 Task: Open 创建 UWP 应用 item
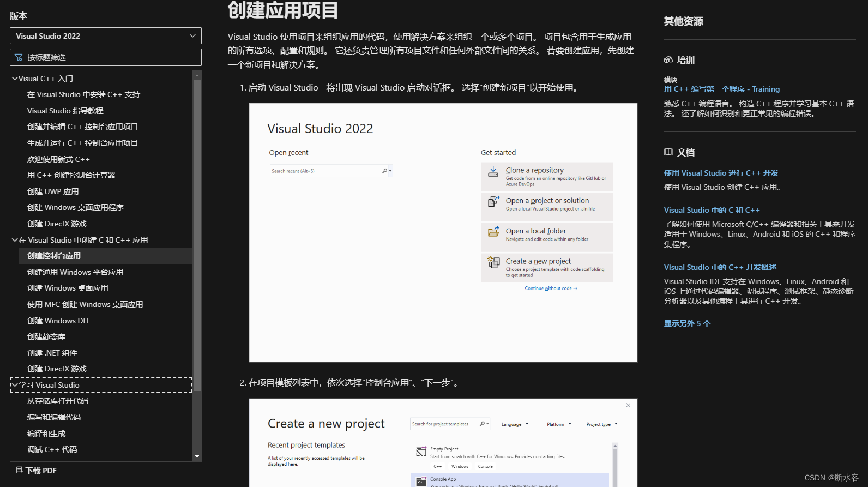(x=53, y=191)
